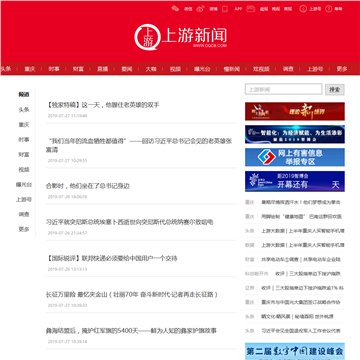Click the 上游号 circular icon in the top bar
This screenshot has width=360, height=360.
[x=303, y=9]
